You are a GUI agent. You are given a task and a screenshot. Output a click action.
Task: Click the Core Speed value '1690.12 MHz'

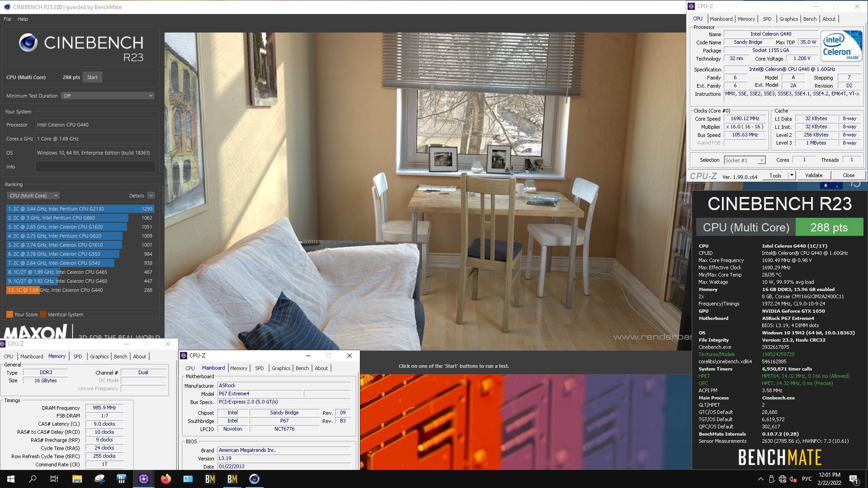click(745, 118)
